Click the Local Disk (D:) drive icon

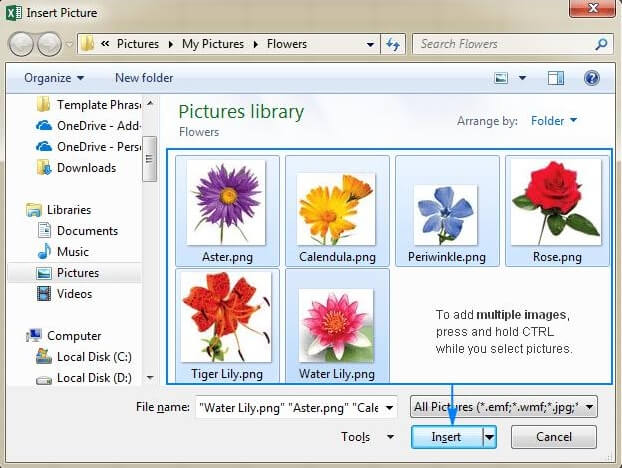44,380
